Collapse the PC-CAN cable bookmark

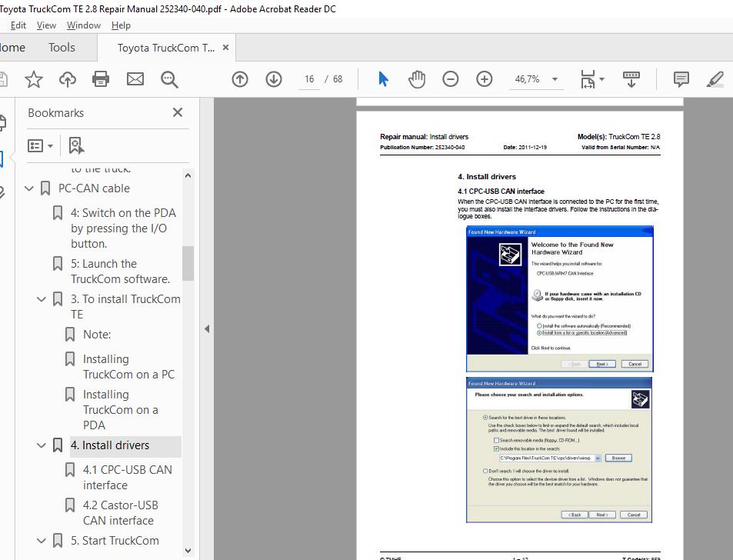click(x=29, y=188)
